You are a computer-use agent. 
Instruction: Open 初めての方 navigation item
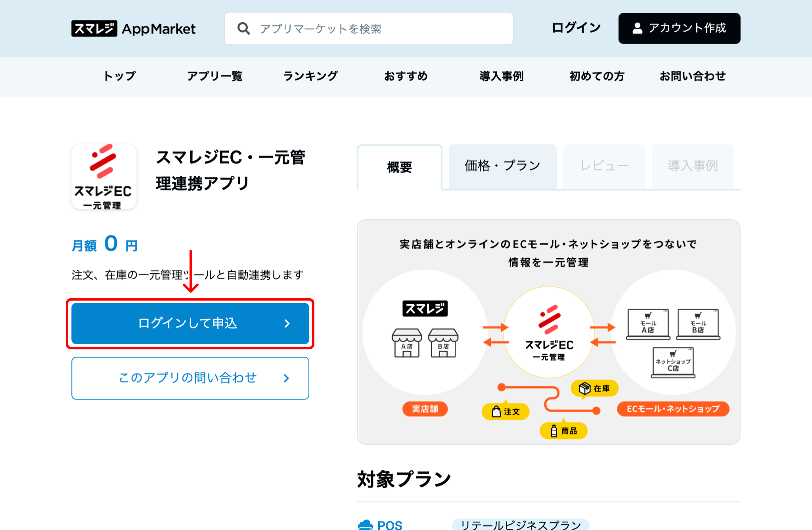pos(597,76)
